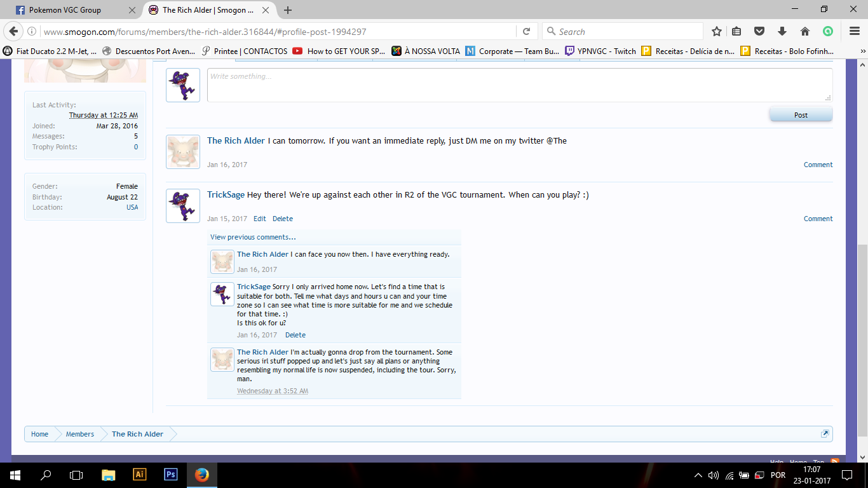Open the Pocket icon in the toolbar
This screenshot has height=488, width=868.
coord(759,32)
